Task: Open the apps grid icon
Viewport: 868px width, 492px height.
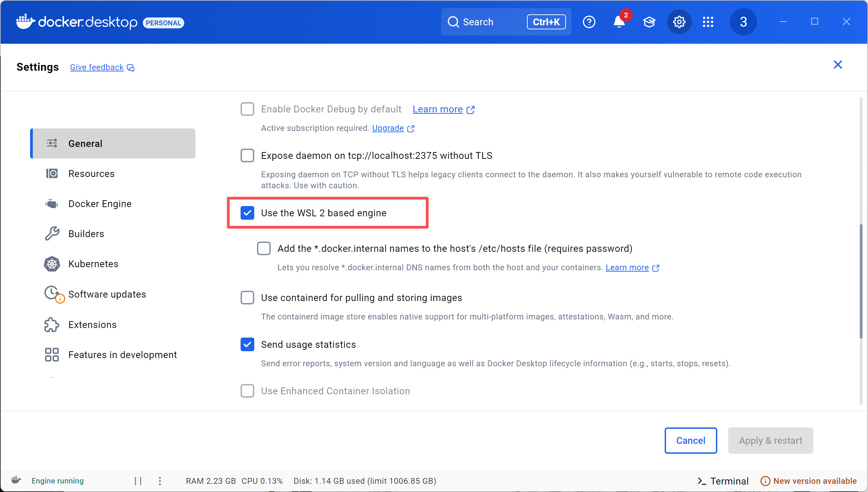Action: [x=708, y=22]
